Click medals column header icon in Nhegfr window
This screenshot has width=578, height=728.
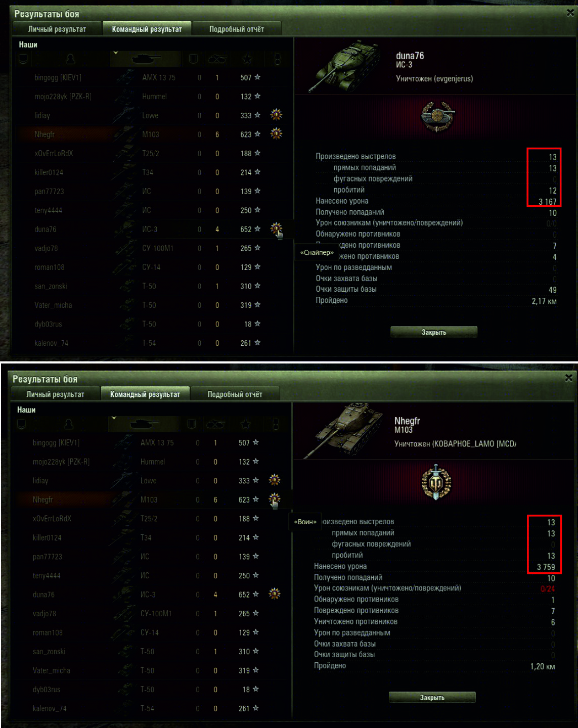(x=276, y=424)
